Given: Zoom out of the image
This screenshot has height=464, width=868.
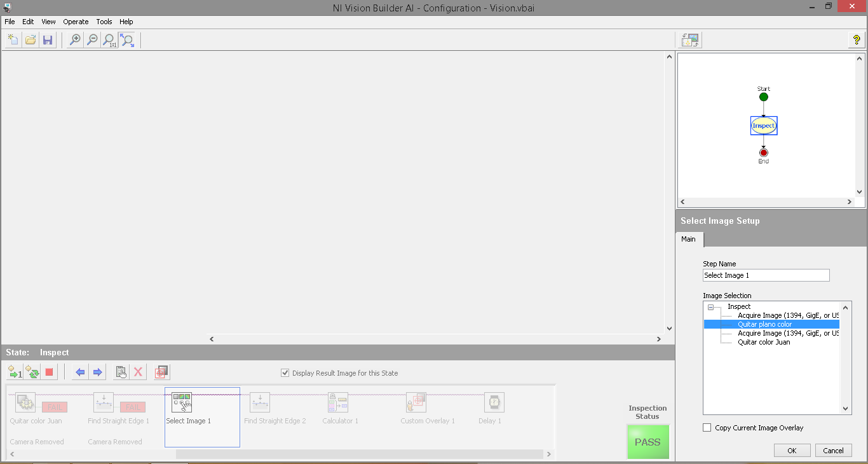Looking at the screenshot, I should coord(92,40).
